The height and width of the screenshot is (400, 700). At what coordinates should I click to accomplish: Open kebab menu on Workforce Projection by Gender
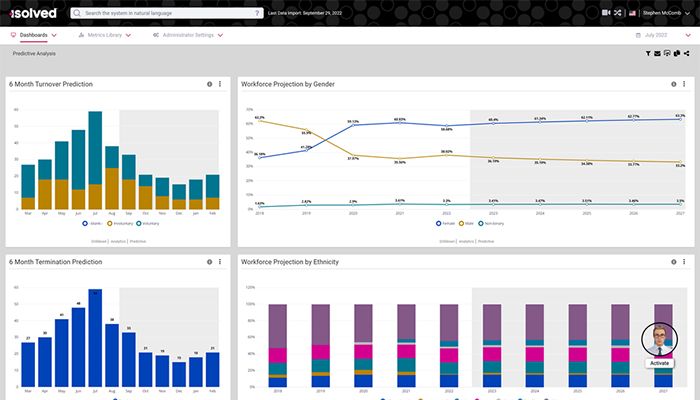tap(682, 84)
